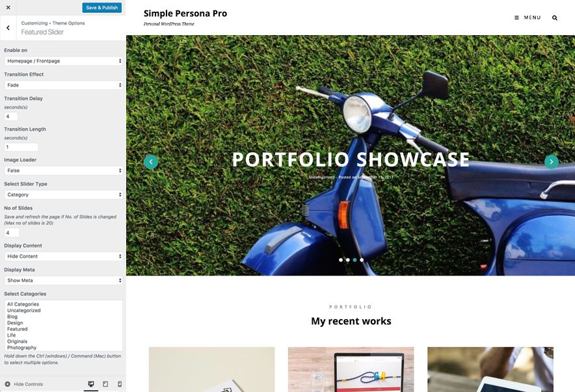
Task: Open the Display Content dropdown
Action: [x=64, y=256]
